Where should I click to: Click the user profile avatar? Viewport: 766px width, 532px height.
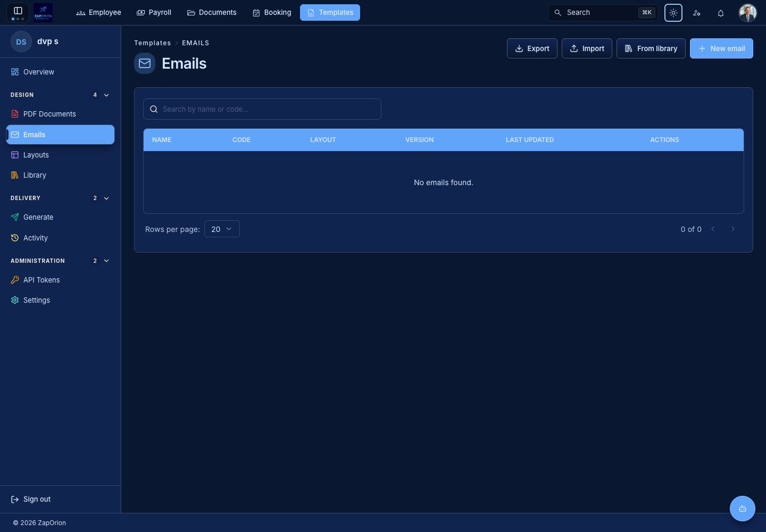(x=748, y=13)
